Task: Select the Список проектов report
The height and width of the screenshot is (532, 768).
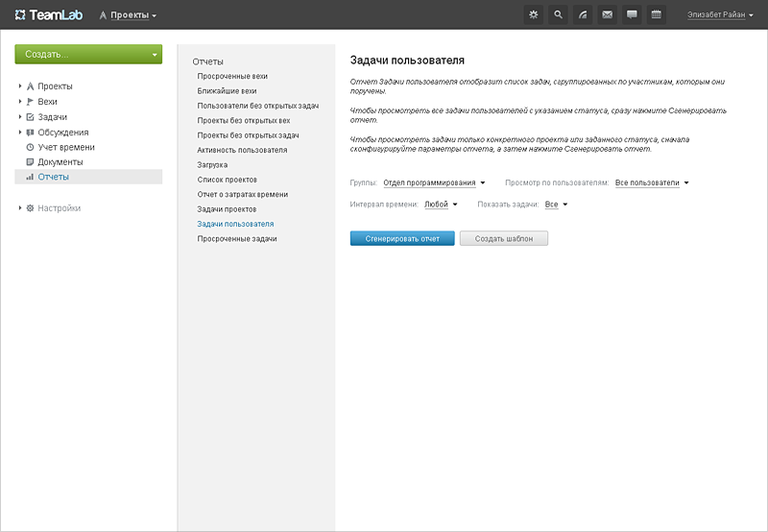Action: pos(227,180)
